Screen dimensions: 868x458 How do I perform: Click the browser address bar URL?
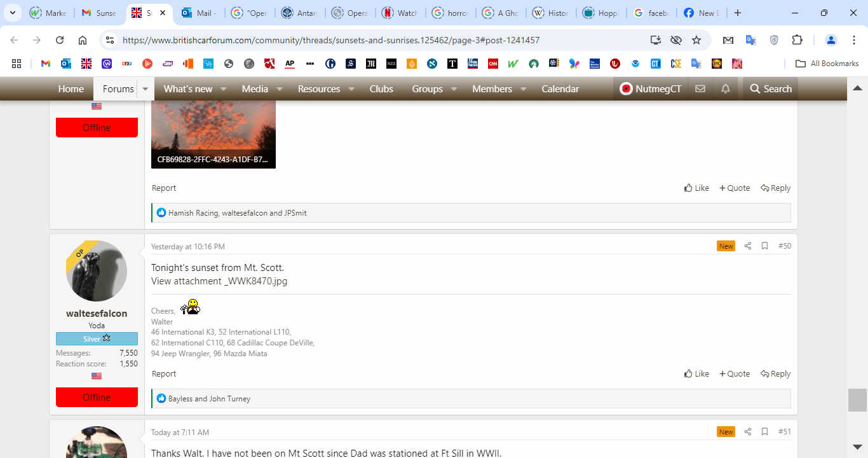(330, 40)
